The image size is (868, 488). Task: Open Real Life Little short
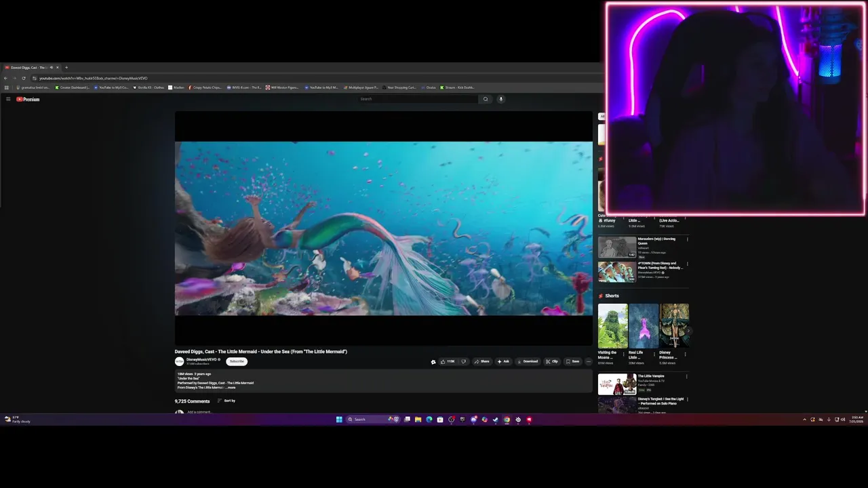tap(644, 326)
